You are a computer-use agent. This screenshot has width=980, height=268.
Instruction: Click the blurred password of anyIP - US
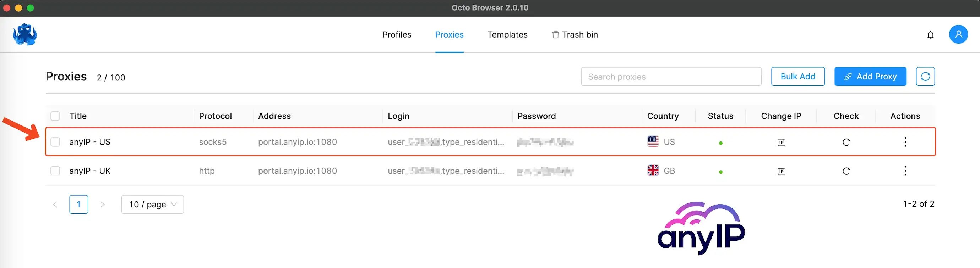(x=545, y=143)
